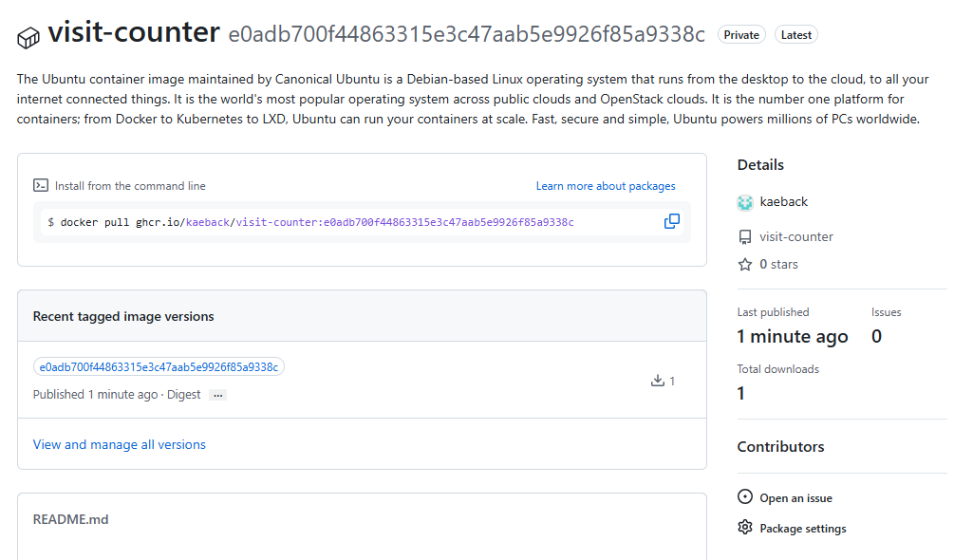
Task: Click the 0 stars text
Action: (778, 265)
